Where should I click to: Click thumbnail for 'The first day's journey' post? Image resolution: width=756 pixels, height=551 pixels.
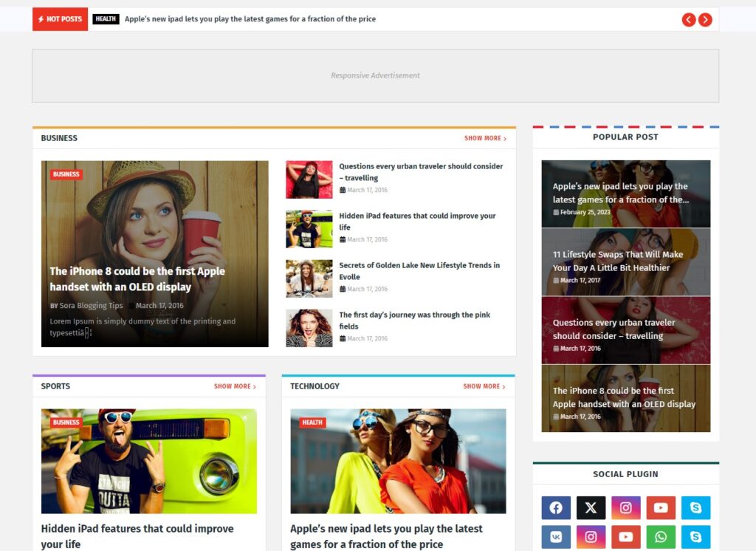pos(309,328)
